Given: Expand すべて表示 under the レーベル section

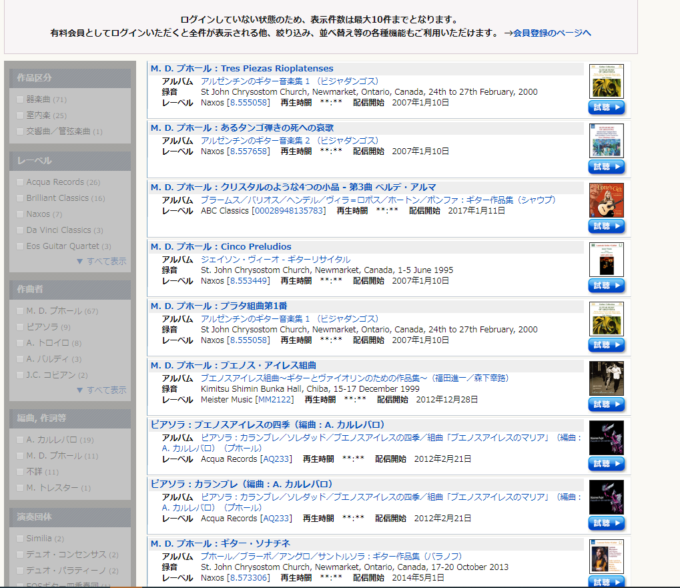Looking at the screenshot, I should [101, 261].
